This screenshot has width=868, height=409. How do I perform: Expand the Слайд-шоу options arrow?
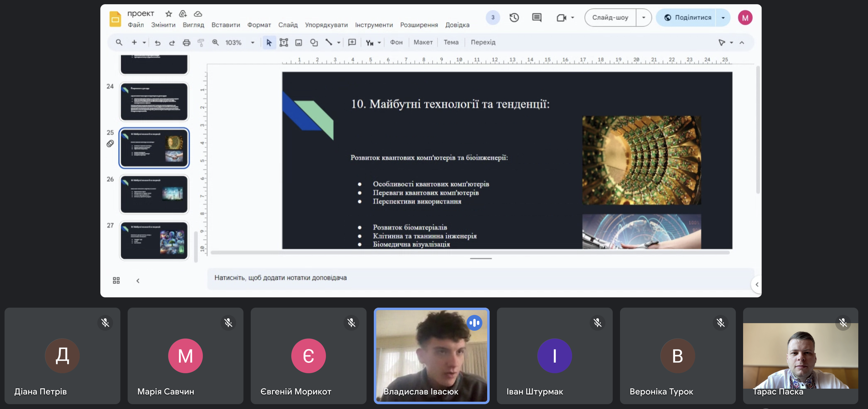click(644, 18)
